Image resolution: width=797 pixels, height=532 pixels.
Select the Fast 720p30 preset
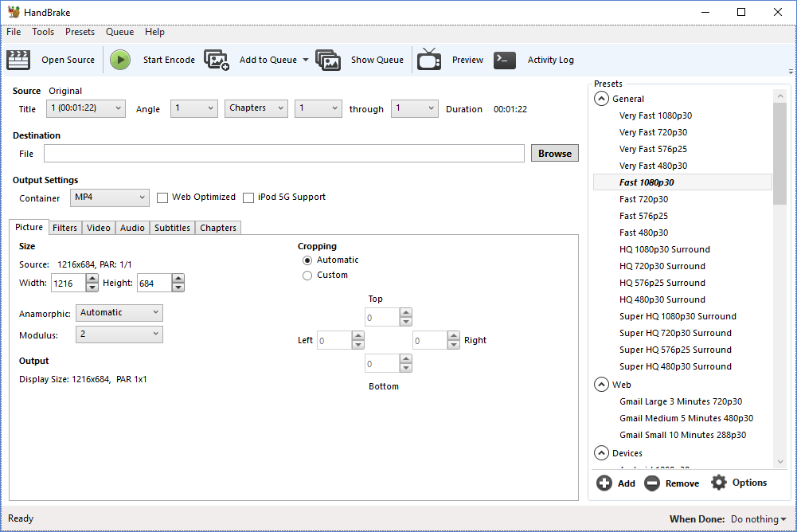(x=643, y=199)
